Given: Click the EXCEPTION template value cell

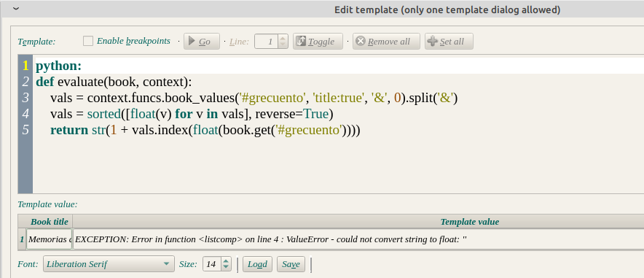Looking at the screenshot, I should 358,239.
